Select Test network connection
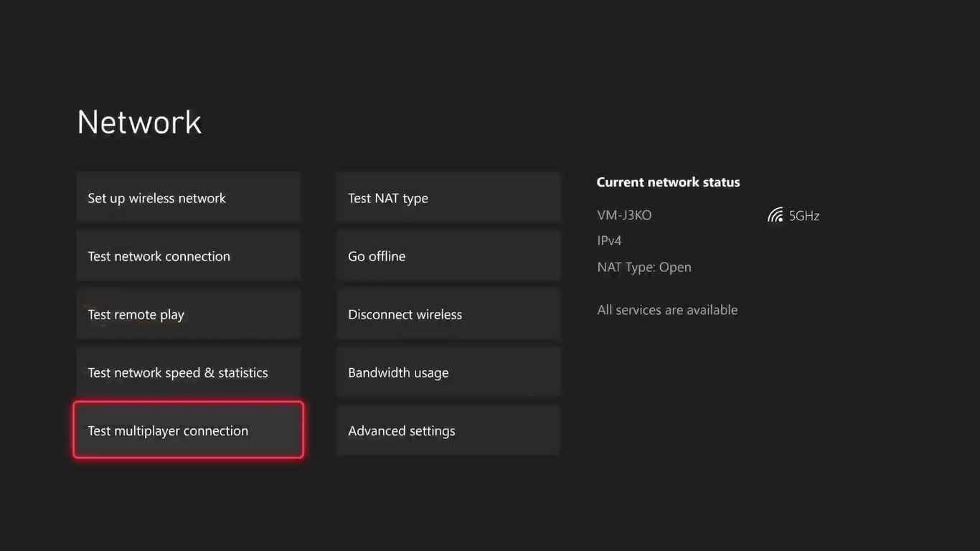This screenshot has width=980, height=551. click(x=188, y=256)
